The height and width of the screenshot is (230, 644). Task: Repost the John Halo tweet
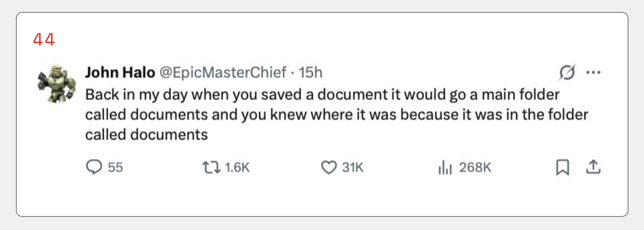coord(211,167)
